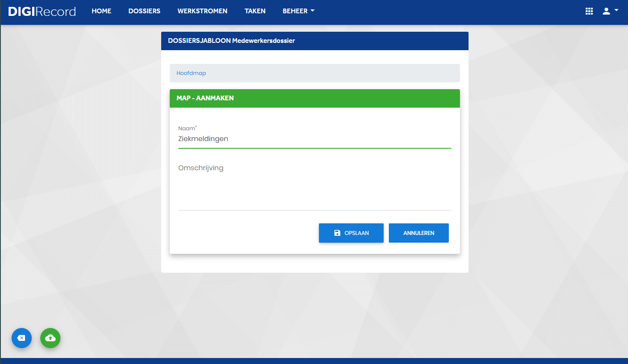
Task: Click the user account icon
Action: point(606,12)
